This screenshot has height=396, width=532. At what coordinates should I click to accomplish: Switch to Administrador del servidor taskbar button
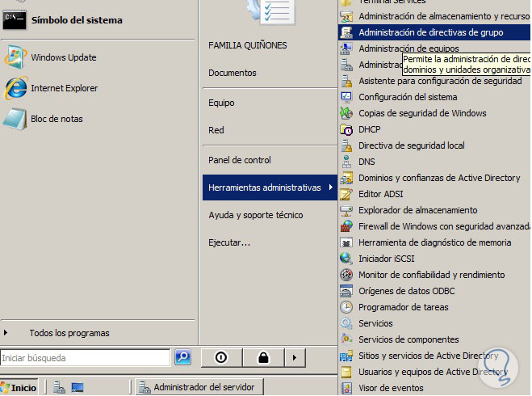(x=199, y=387)
